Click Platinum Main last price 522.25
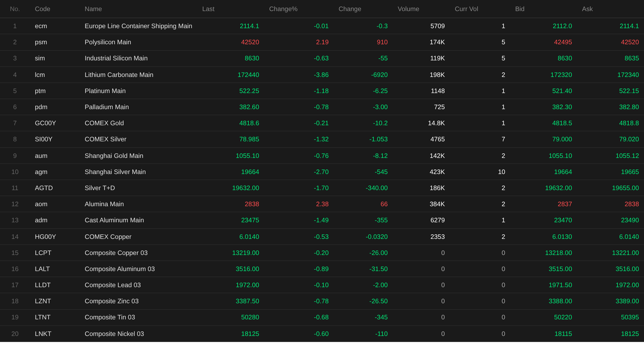This screenshot has height=345, width=644. pyautogui.click(x=249, y=91)
